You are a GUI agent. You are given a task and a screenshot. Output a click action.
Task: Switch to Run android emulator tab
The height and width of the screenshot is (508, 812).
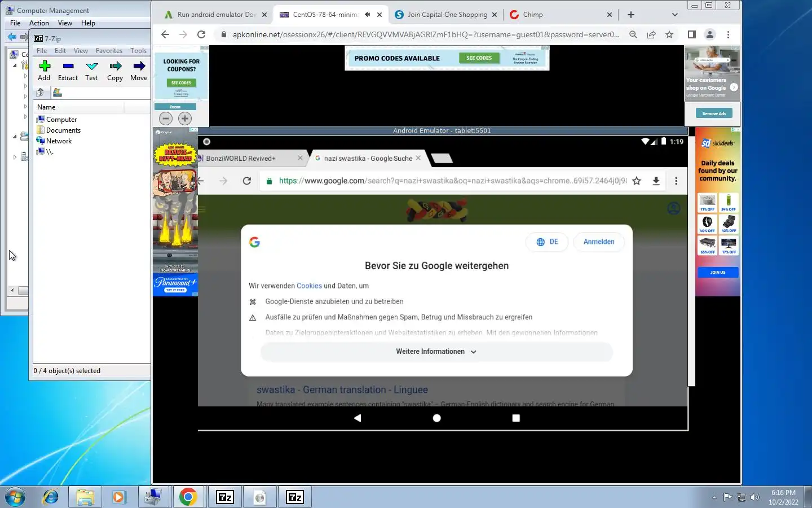point(216,15)
